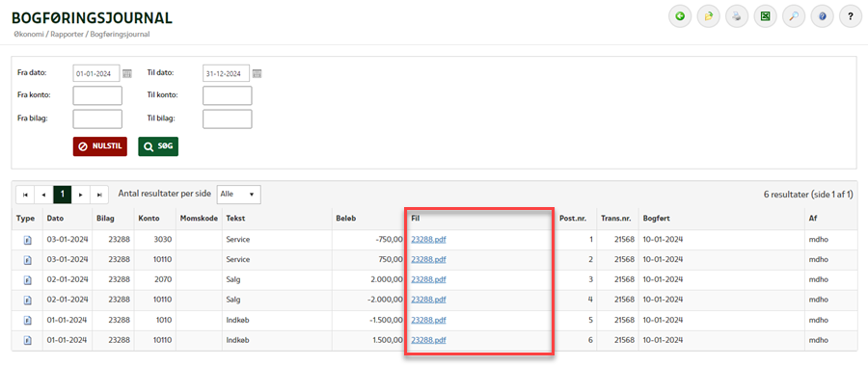868x366 pixels.
Task: Click type icon for row Post.nr. 4
Action: pyautogui.click(x=27, y=300)
